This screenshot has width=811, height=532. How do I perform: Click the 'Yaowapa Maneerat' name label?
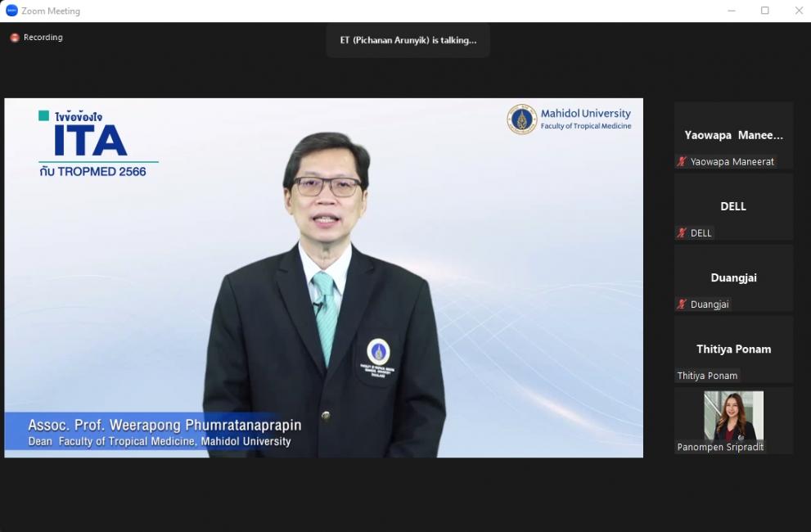click(x=732, y=161)
